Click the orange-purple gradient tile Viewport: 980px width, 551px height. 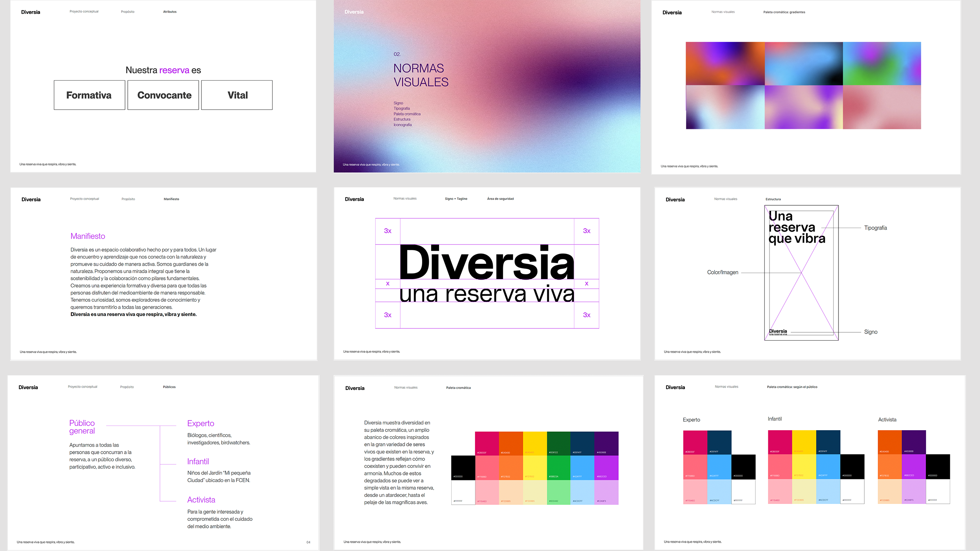pyautogui.click(x=725, y=63)
